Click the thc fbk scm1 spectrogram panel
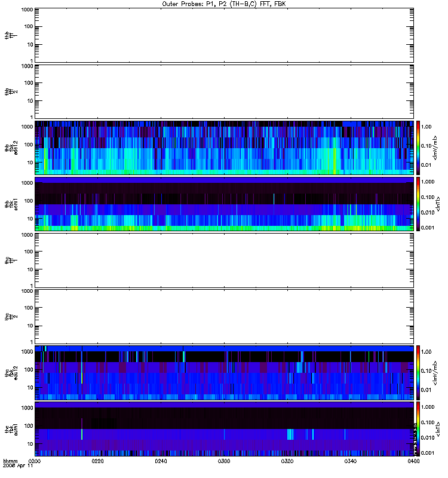Screen dimensions: 448x478 click(224, 429)
